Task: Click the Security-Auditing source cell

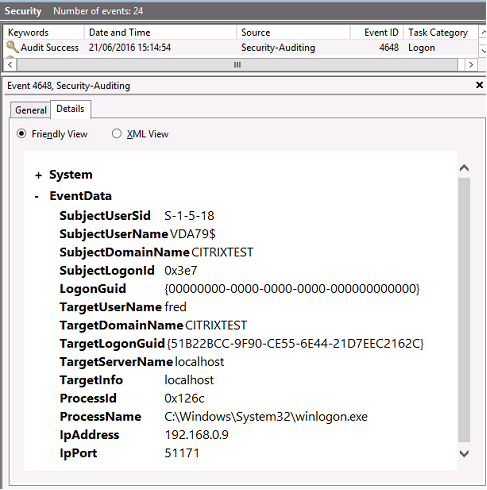Action: (278, 48)
